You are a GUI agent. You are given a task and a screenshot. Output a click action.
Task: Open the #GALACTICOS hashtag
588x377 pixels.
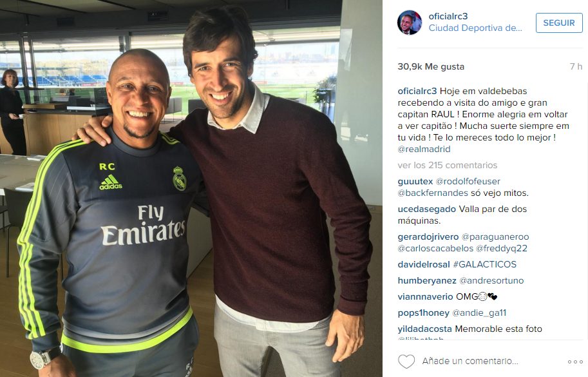click(484, 264)
